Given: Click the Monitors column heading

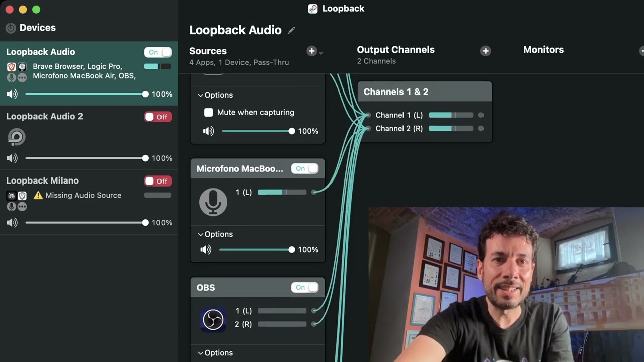Looking at the screenshot, I should [x=543, y=50].
